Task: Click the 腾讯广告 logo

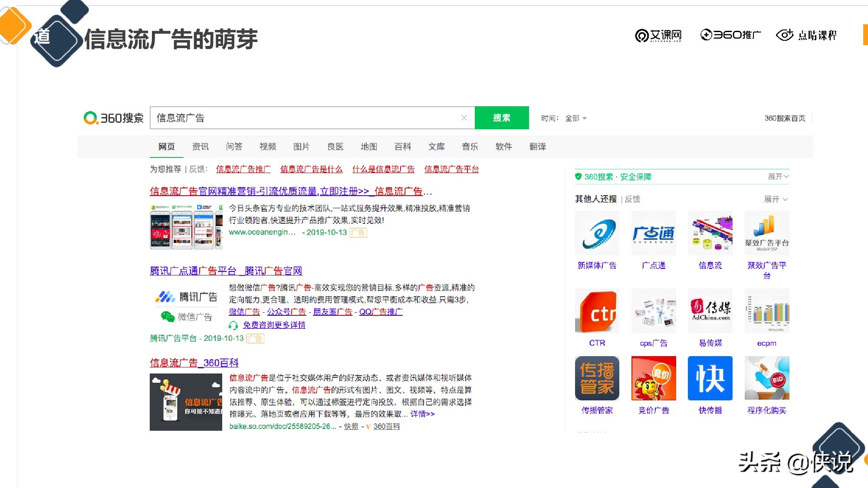Action: tap(186, 297)
